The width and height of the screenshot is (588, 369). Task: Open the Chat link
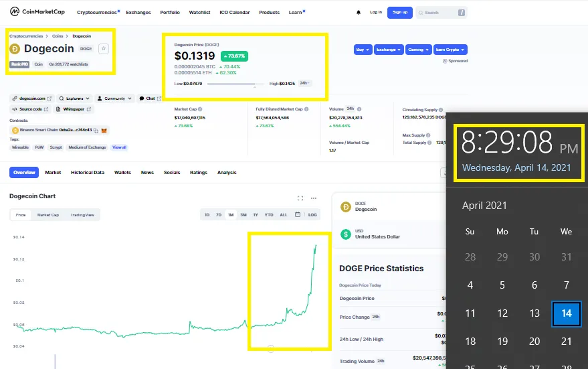pyautogui.click(x=150, y=98)
